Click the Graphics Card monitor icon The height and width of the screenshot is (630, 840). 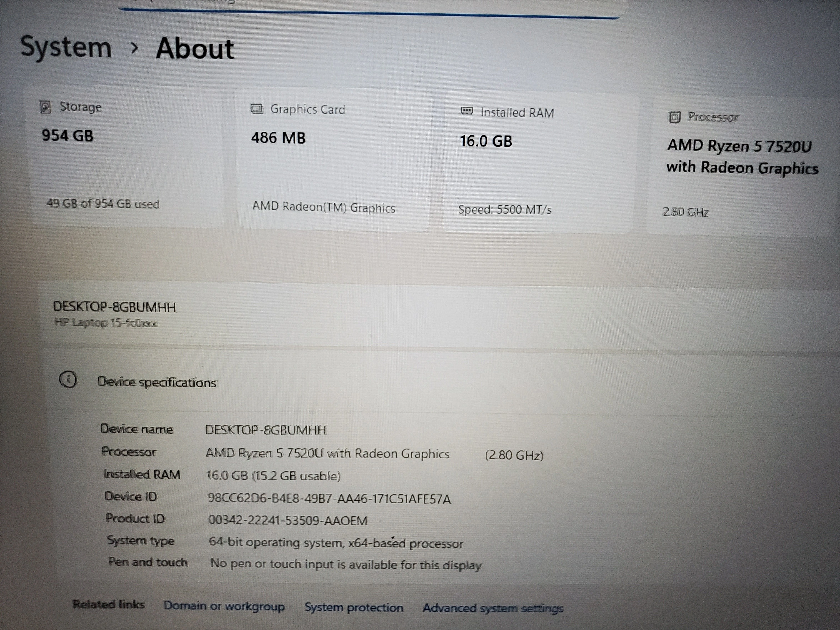(257, 109)
